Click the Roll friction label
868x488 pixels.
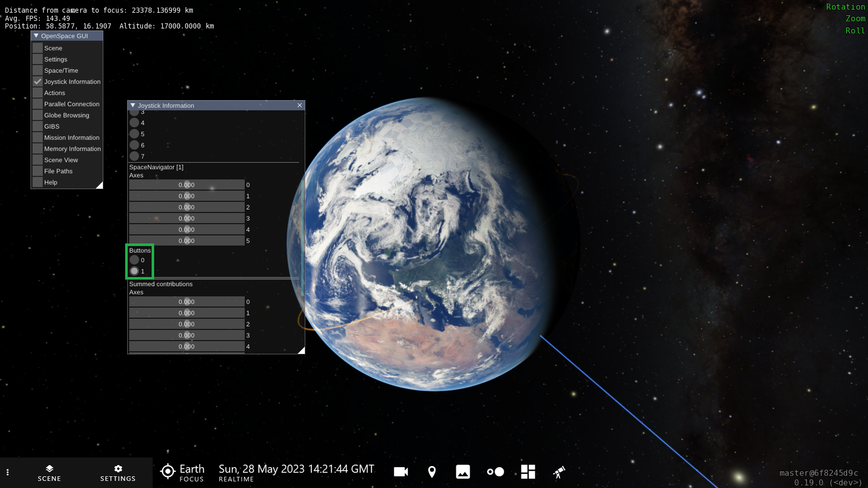click(x=855, y=30)
